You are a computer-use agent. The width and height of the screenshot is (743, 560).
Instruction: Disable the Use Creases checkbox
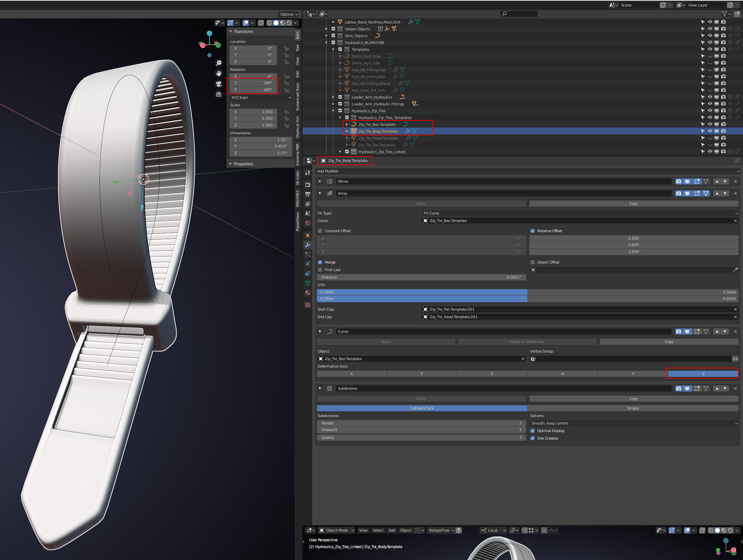[533, 438]
